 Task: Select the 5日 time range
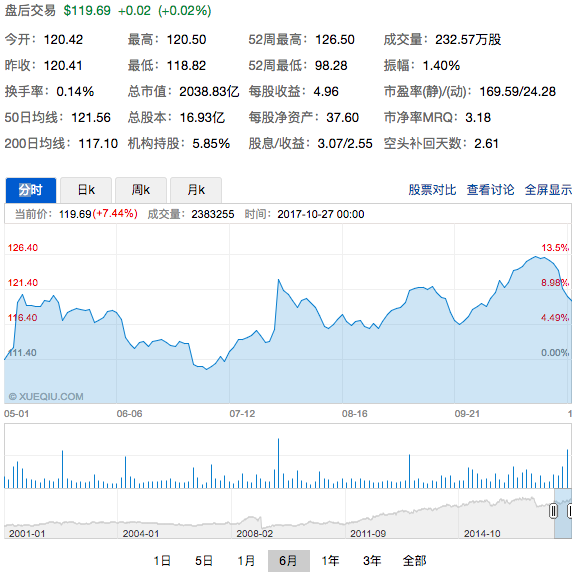coord(204,560)
